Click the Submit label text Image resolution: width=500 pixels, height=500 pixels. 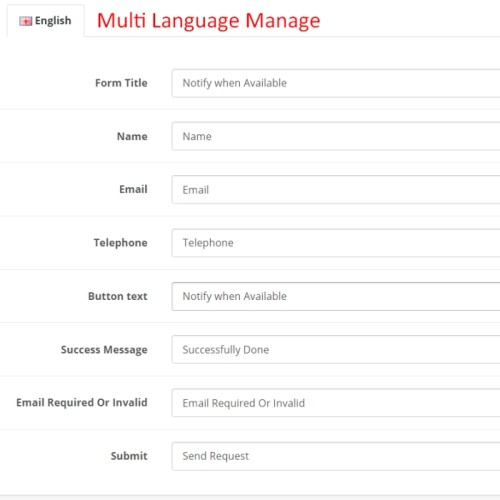tap(129, 456)
